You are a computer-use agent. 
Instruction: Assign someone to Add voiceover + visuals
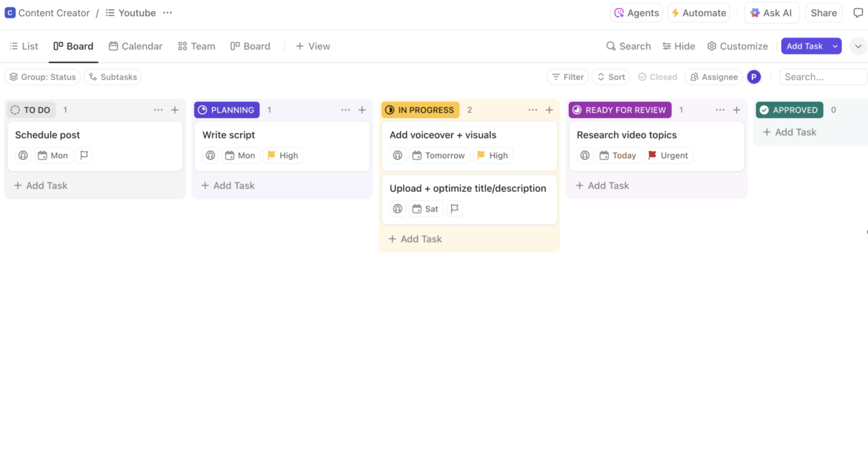(x=397, y=156)
